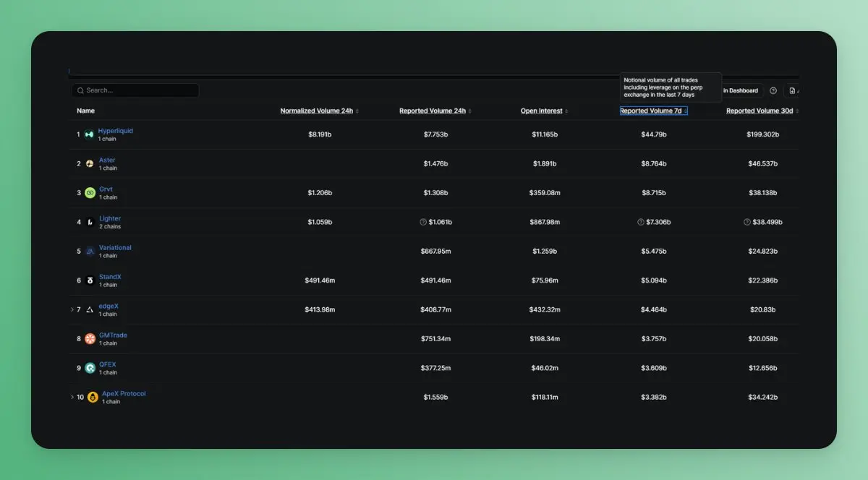Click the file download icon button

[791, 90]
